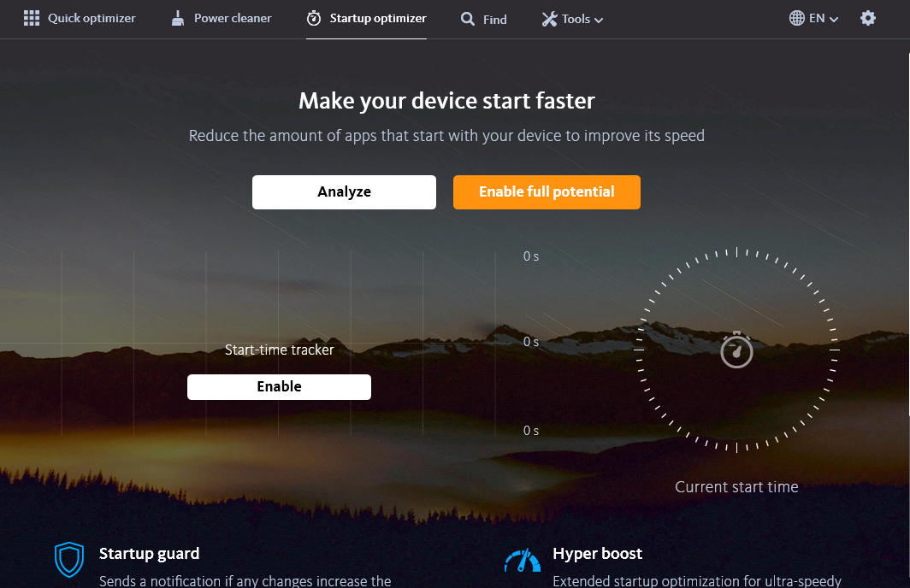910x588 pixels.
Task: Click the orange Enable full potential button
Action: click(547, 191)
